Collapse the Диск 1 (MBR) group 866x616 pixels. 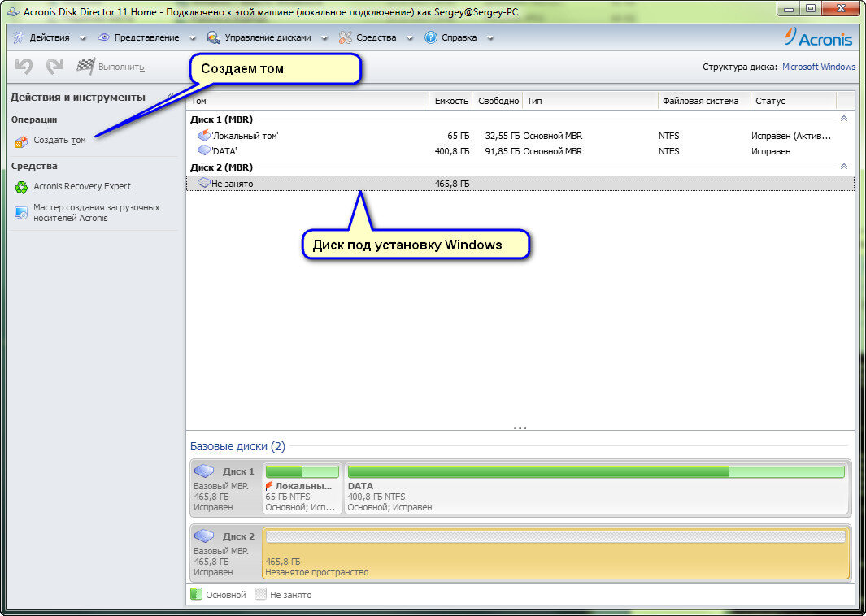coord(843,119)
